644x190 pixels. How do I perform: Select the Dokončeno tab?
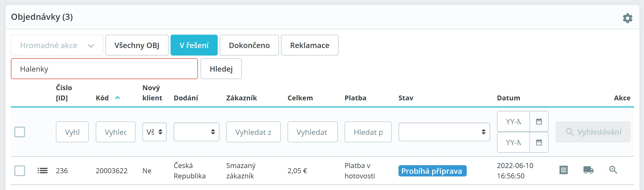pos(249,45)
